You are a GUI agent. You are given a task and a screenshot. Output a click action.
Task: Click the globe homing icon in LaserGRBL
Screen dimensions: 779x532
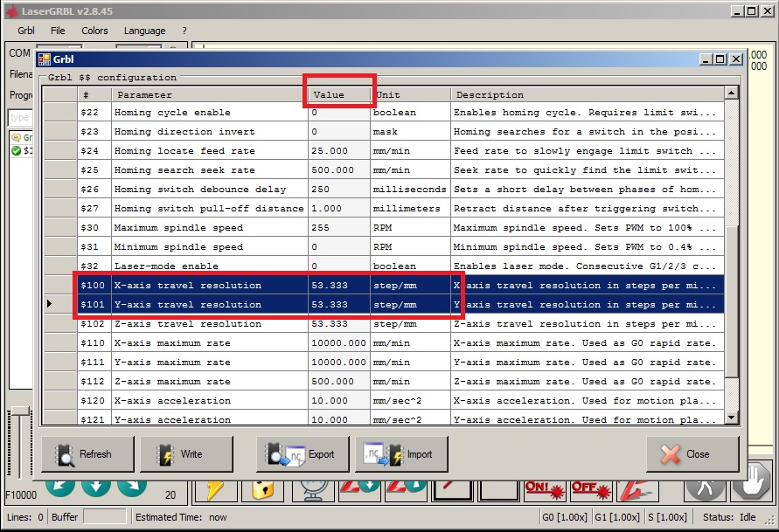[x=313, y=490]
